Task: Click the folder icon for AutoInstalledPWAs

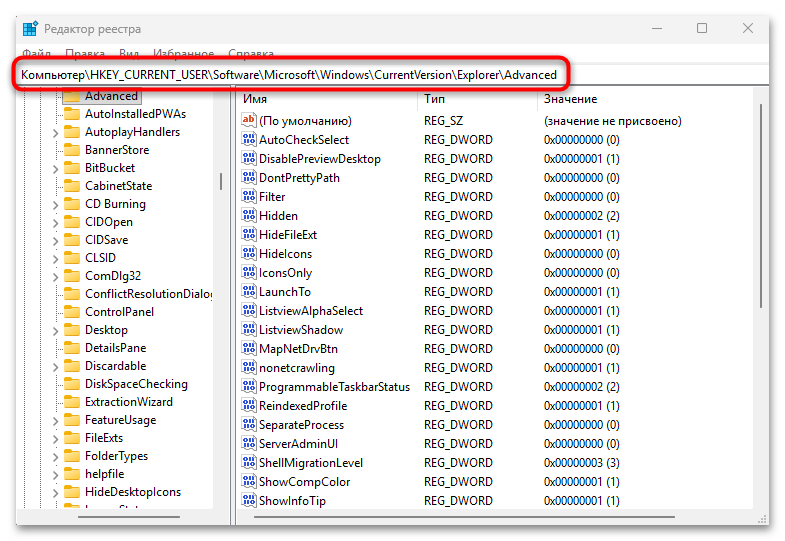Action: (x=72, y=114)
